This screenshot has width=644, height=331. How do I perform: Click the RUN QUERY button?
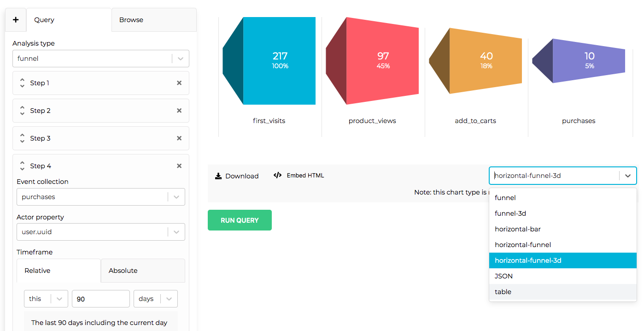point(240,220)
